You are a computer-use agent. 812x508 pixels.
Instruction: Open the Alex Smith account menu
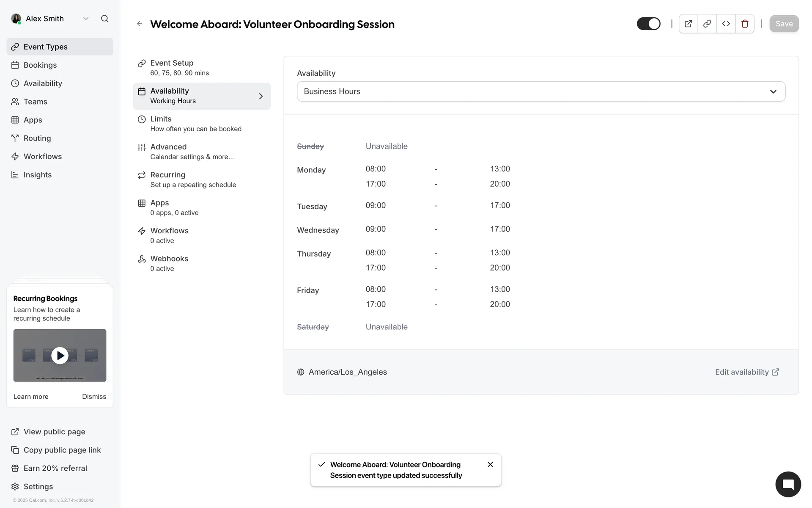point(50,19)
